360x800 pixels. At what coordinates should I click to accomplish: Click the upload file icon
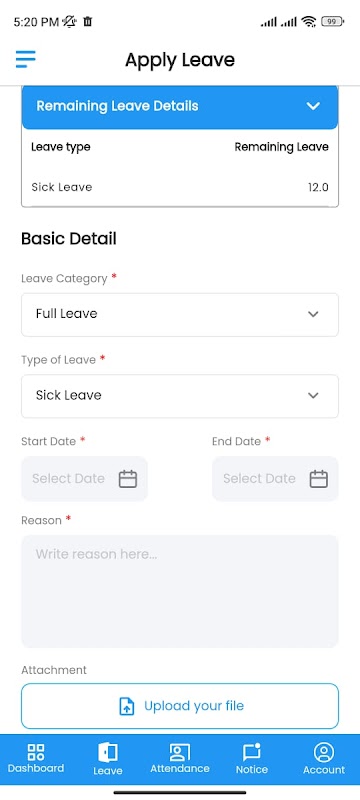[x=126, y=707]
